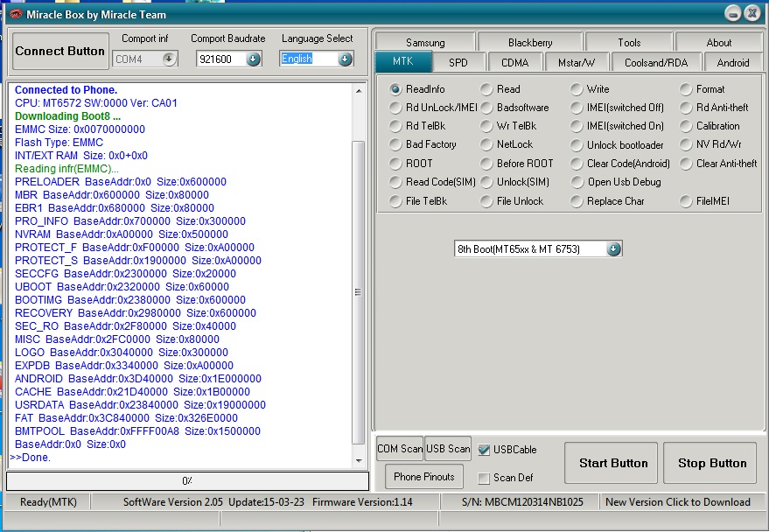The image size is (769, 532).
Task: Switch to the Samsung tab
Action: click(x=425, y=42)
